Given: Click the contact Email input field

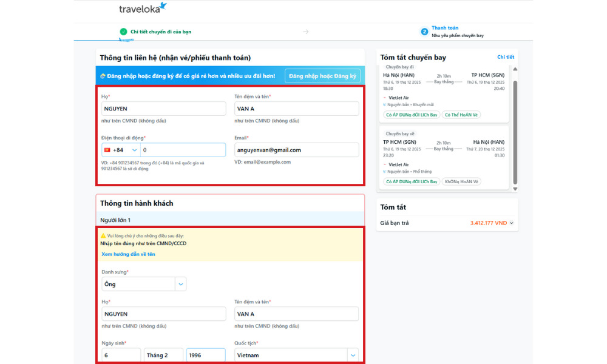Looking at the screenshot, I should (x=296, y=150).
